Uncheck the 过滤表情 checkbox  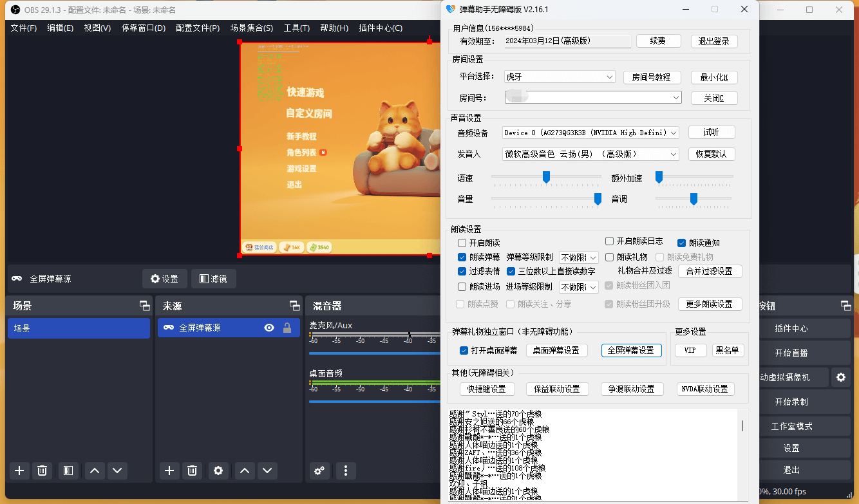(462, 272)
